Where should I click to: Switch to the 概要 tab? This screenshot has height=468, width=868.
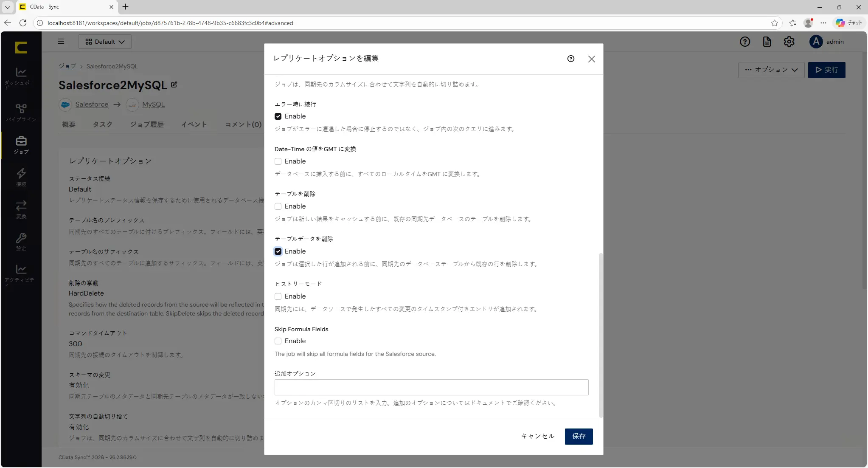coord(69,124)
